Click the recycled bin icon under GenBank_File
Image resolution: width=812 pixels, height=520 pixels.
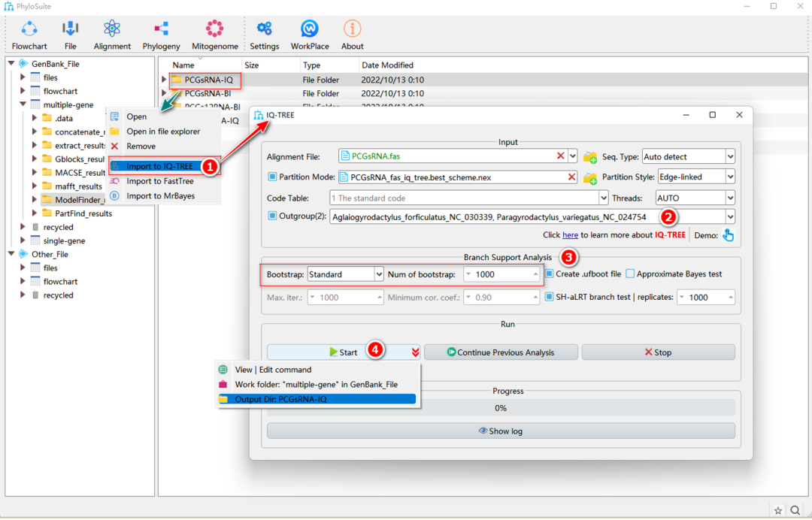[x=35, y=227]
